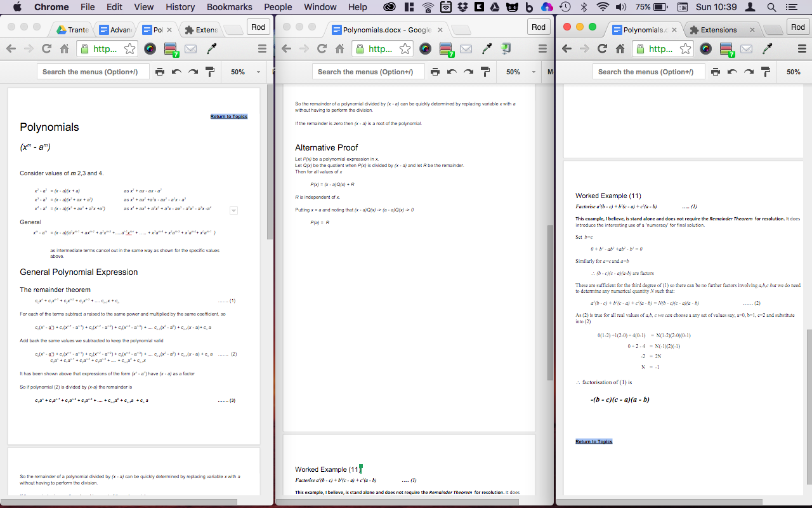Open Spotlight search in the macOS menu bar
Viewport: 812px width, 508px height.
[x=771, y=7]
